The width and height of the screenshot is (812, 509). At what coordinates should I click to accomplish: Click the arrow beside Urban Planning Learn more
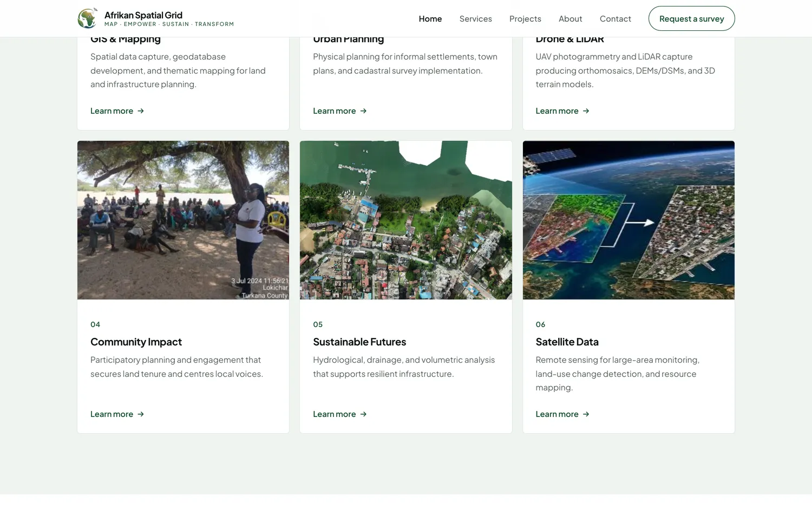363,111
